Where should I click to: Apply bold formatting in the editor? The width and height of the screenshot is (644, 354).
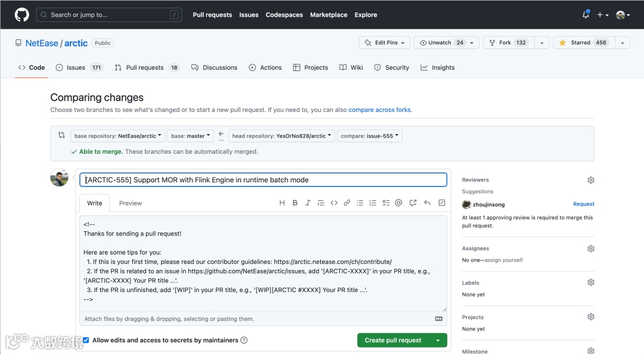295,203
